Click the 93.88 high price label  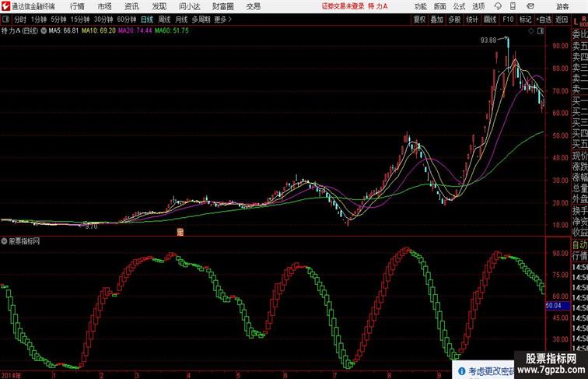click(x=488, y=40)
